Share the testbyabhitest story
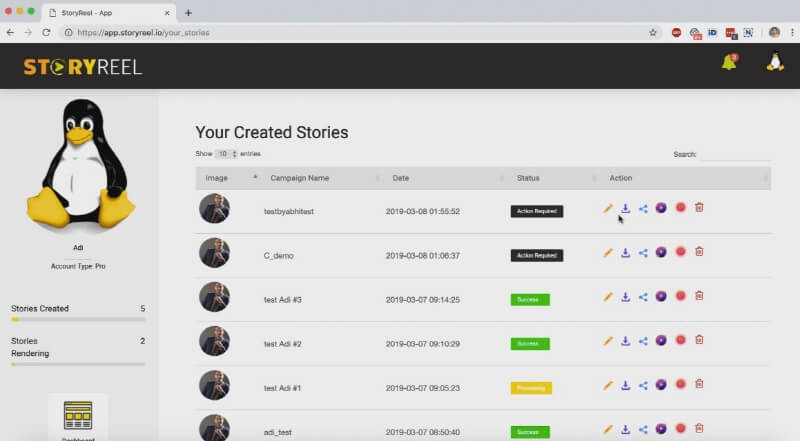This screenshot has width=800, height=441. pos(643,208)
